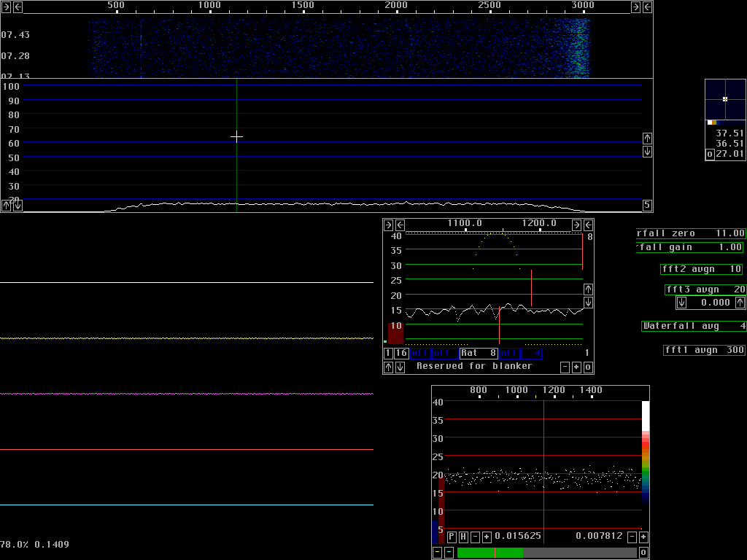Click down-arrow on high-resolution graph's right edge
The image size is (747, 560).
point(589,303)
